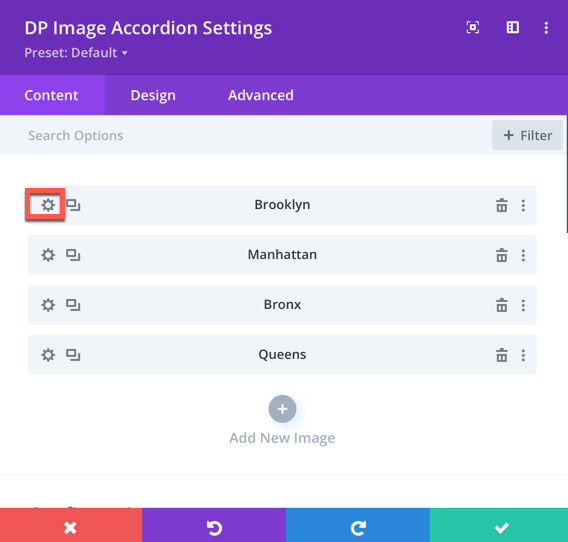Click Add New Image plus button
Screen dimensions: 568x542
pos(282,409)
